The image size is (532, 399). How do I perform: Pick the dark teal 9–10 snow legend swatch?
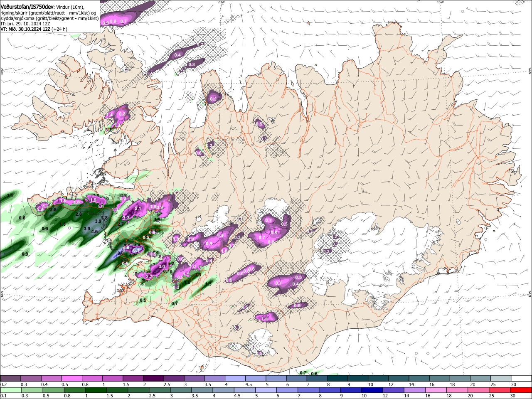pyautogui.click(x=357, y=379)
